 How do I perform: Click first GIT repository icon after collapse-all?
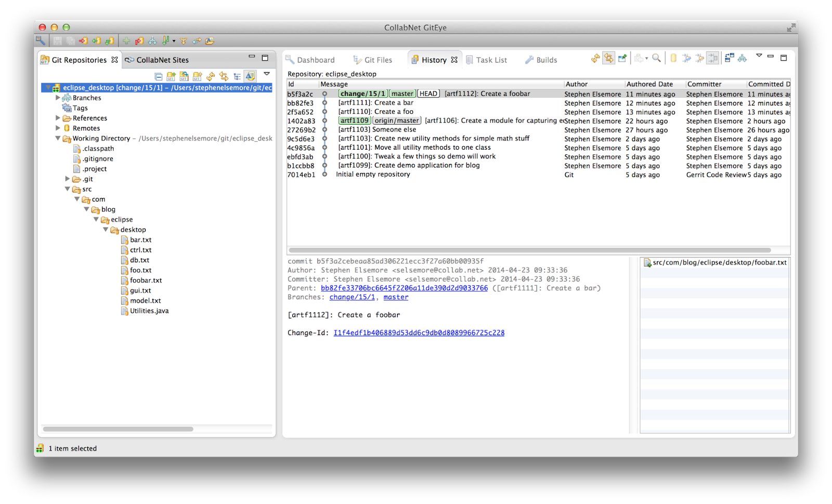click(171, 76)
